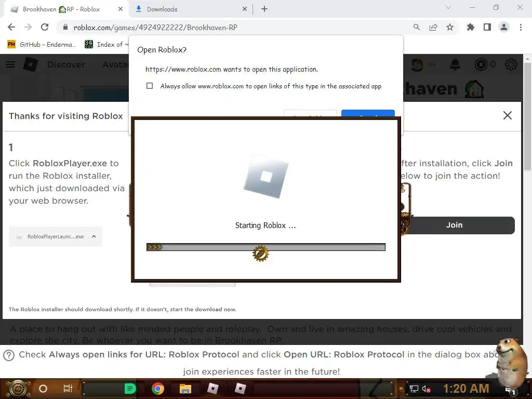This screenshot has height=399, width=532.
Task: Click the Starting Roblox progress bar
Action: tap(265, 247)
